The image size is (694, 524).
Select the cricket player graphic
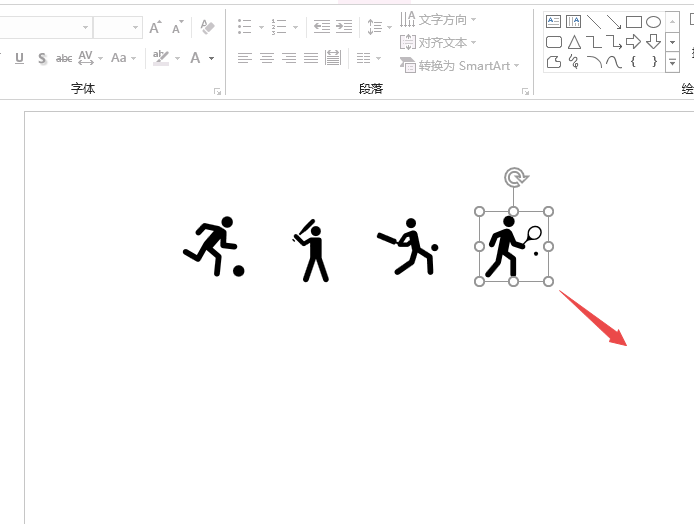pyautogui.click(x=408, y=247)
